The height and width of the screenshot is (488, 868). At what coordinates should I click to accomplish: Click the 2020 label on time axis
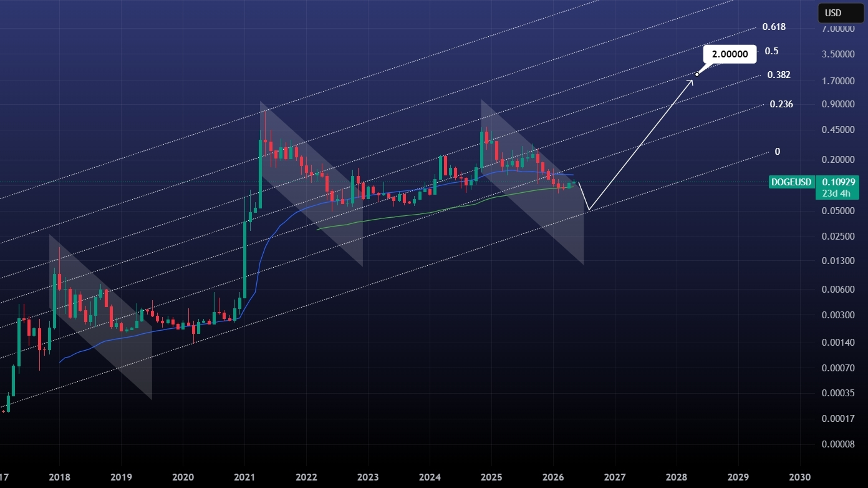tap(183, 476)
